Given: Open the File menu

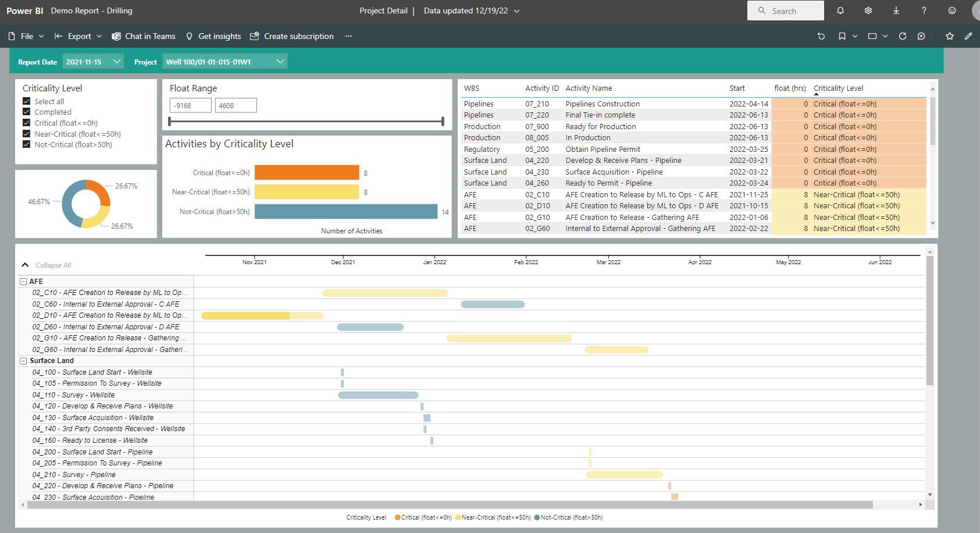Looking at the screenshot, I should 27,36.
